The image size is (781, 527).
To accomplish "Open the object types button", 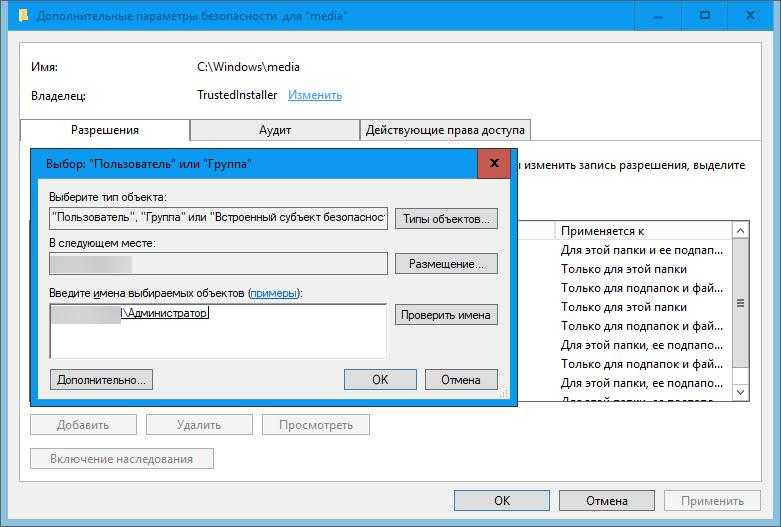I will (446, 219).
